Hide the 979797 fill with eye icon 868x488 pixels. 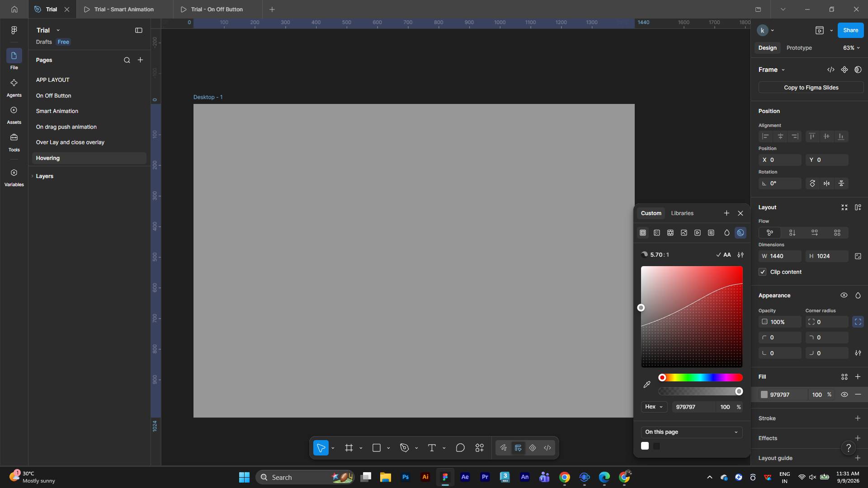844,394
